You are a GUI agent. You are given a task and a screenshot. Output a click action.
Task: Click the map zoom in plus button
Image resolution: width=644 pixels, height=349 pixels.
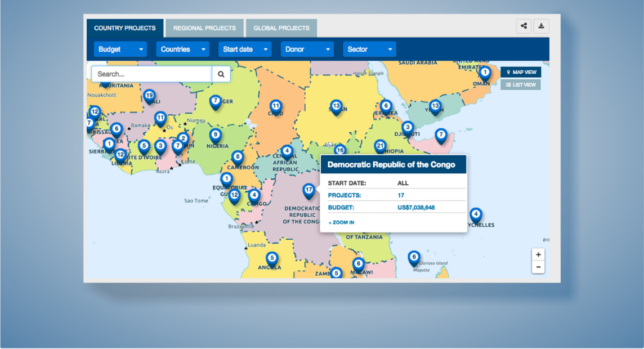pos(538,254)
